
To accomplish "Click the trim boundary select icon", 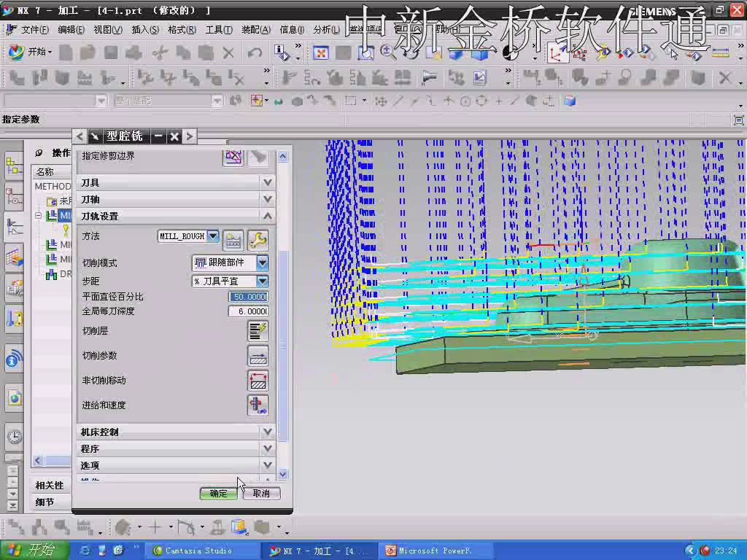I will 233,157.
